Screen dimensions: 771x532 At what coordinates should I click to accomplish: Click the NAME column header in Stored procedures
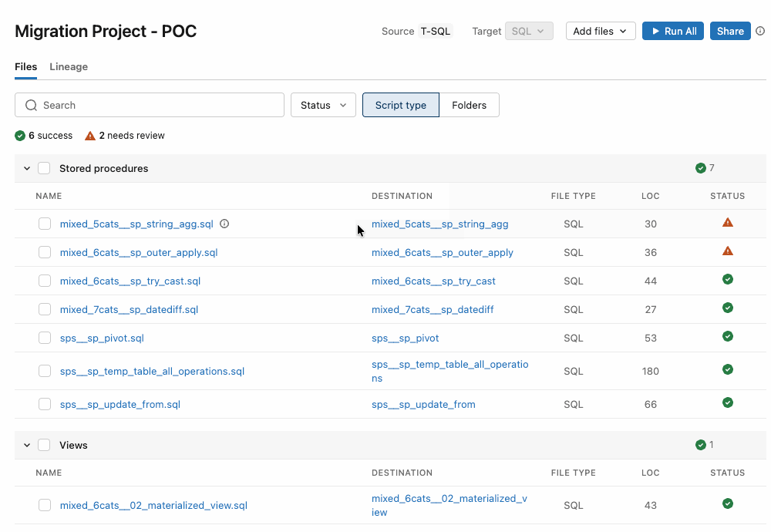(x=49, y=196)
